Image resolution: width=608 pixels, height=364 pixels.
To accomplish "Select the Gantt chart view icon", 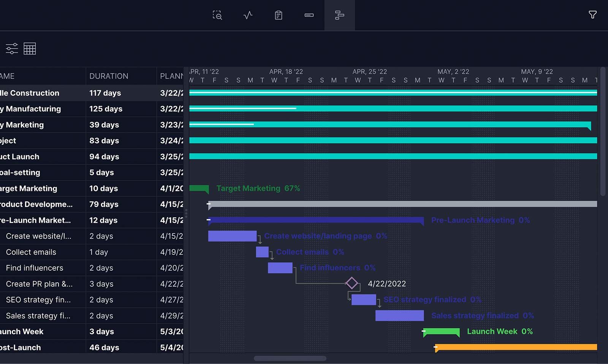I will [339, 15].
